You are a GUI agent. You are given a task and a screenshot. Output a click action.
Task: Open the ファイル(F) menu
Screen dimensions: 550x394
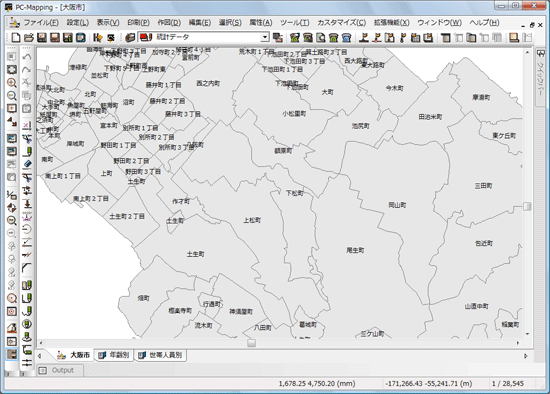coord(41,23)
